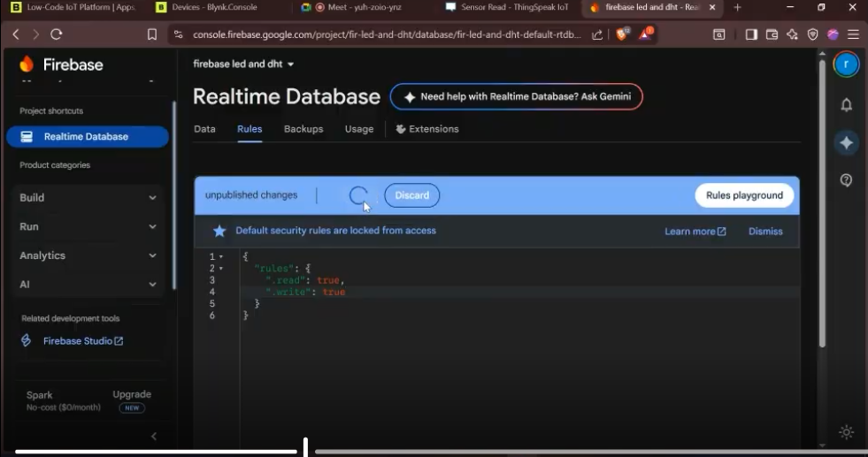Open the help question mark icon
The height and width of the screenshot is (457, 868).
pyautogui.click(x=846, y=180)
